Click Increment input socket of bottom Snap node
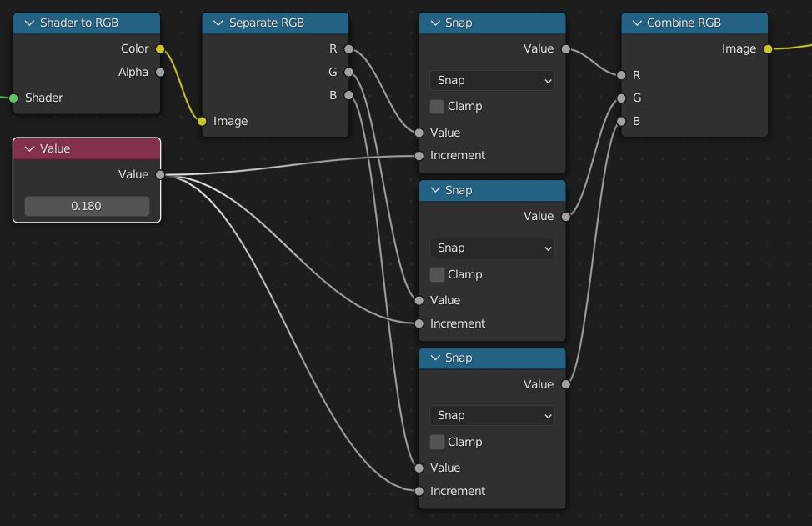 419,491
